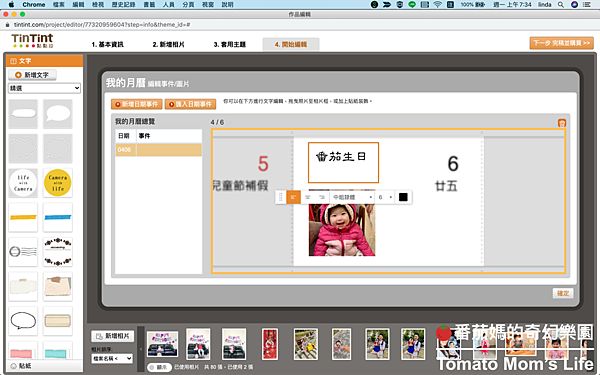Select the torn white paper sticker
Viewport: 600px width, 375px height.
pyautogui.click(x=23, y=286)
